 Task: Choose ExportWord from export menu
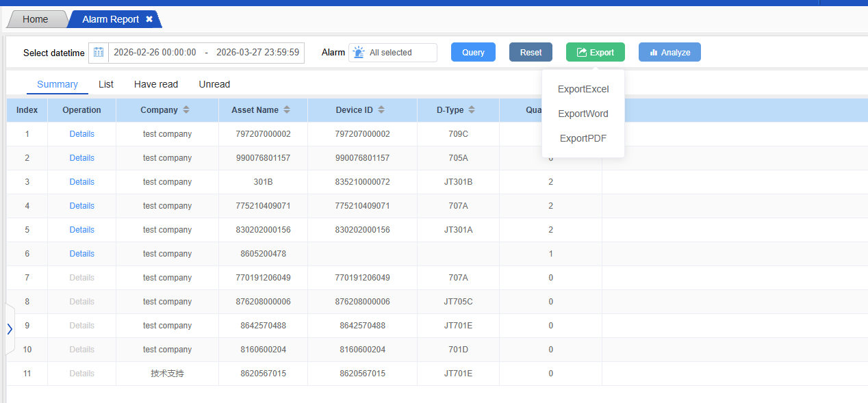[x=583, y=114]
